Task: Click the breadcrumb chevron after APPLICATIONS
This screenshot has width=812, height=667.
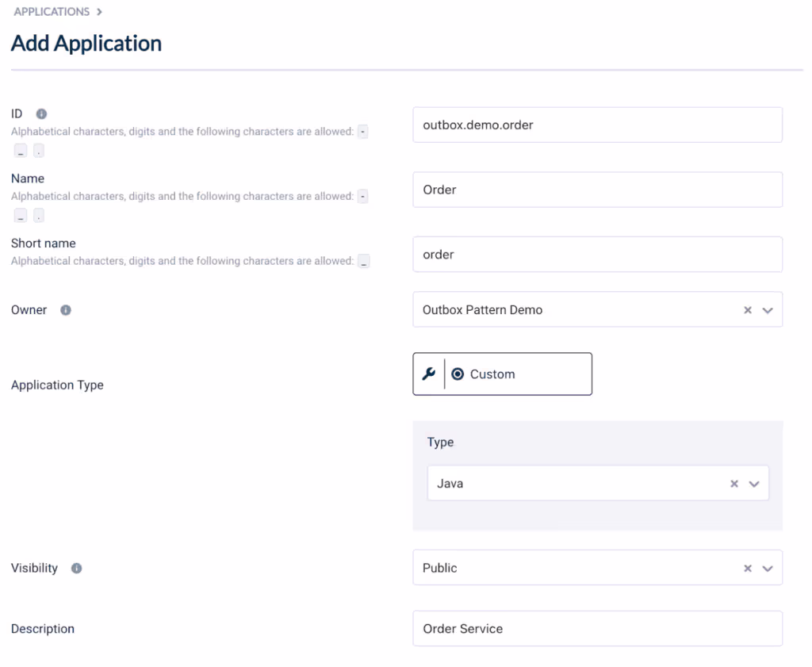Action: pyautogui.click(x=99, y=11)
